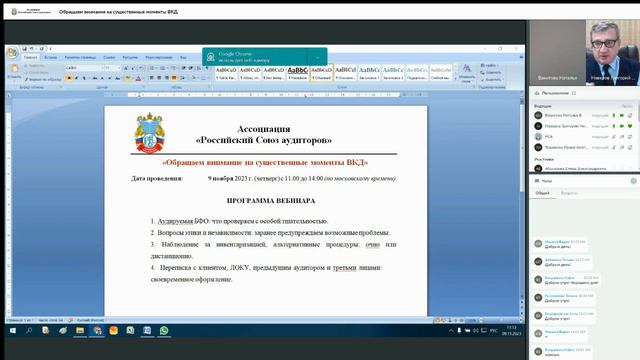Open the Mailings ribbon tab
The image size is (640, 360).
[x=130, y=58]
